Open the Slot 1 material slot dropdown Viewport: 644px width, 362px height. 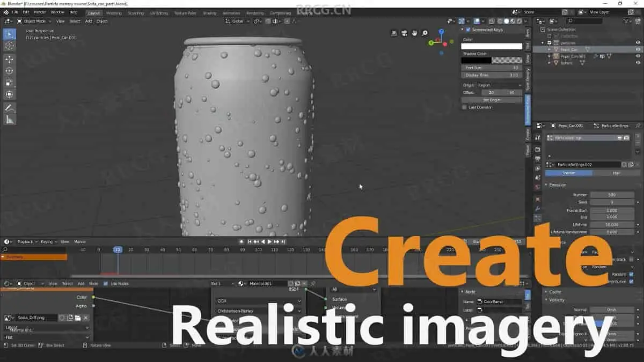(x=223, y=283)
